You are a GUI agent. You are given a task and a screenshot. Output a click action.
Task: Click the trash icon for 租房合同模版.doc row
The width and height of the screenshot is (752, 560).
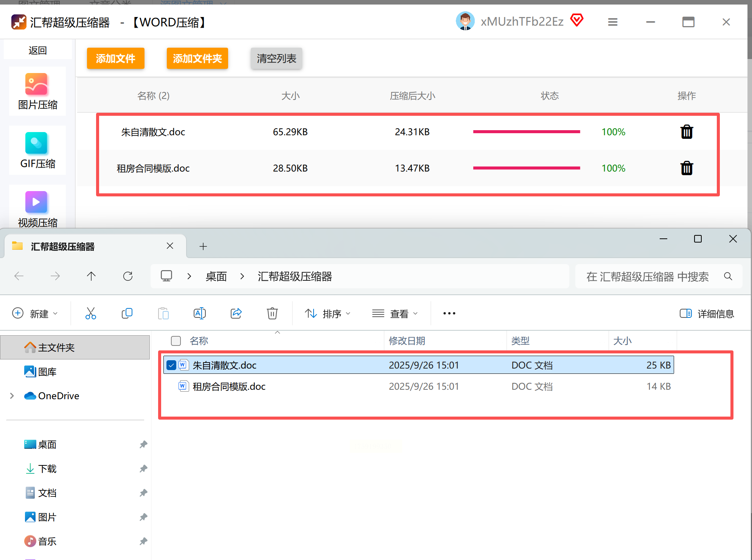coord(687,168)
